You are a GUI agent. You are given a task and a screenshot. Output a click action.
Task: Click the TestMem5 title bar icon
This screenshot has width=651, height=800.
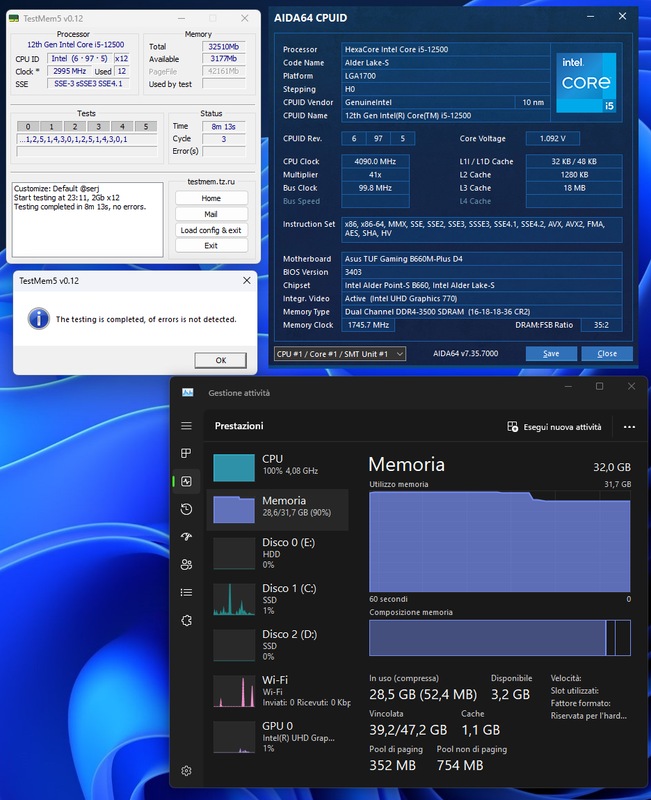click(14, 18)
